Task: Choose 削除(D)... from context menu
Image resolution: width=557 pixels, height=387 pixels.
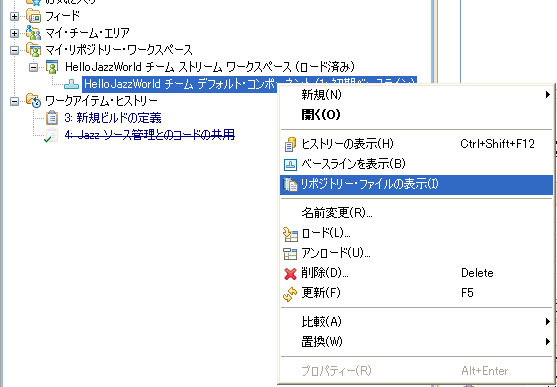Action: [416, 273]
